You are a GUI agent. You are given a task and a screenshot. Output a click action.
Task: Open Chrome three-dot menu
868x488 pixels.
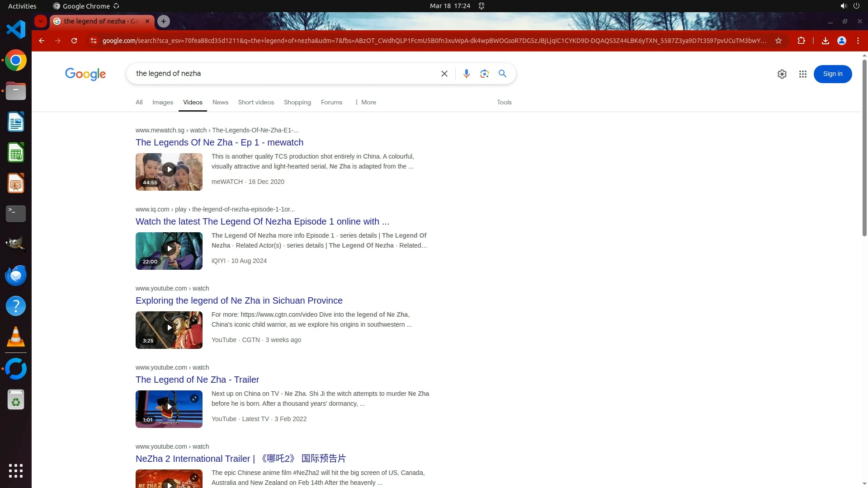click(858, 41)
